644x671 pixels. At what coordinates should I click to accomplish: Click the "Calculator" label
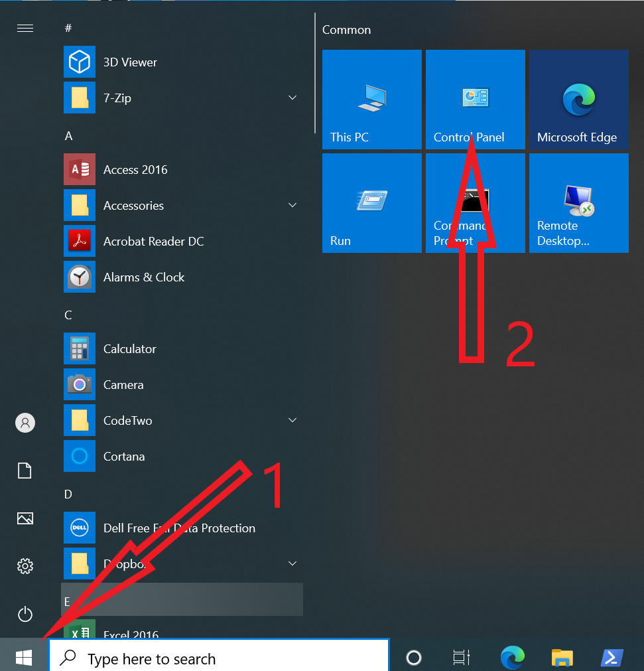click(x=130, y=348)
